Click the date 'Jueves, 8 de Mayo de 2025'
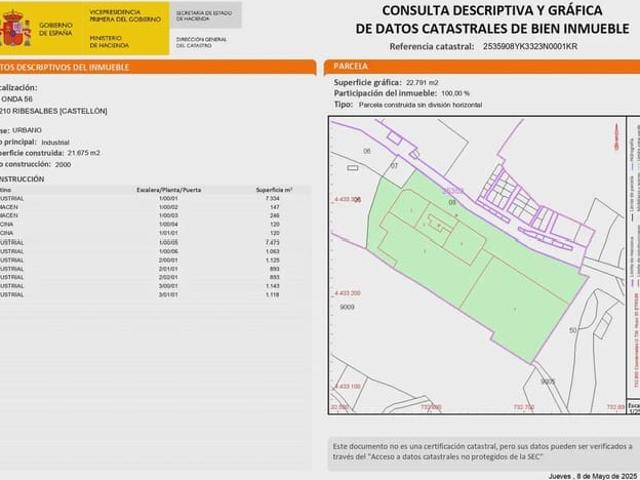 click(x=593, y=476)
